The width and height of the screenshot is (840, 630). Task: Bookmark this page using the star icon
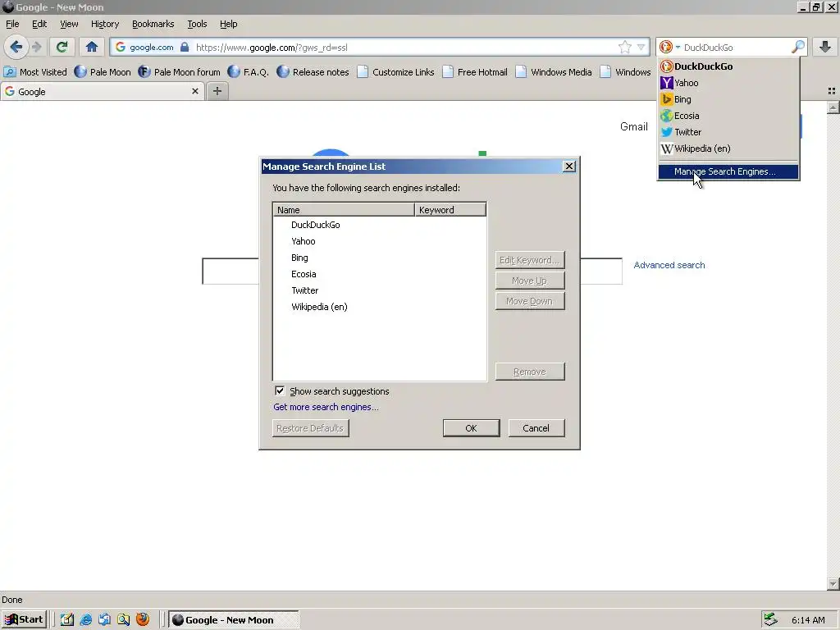(x=624, y=47)
